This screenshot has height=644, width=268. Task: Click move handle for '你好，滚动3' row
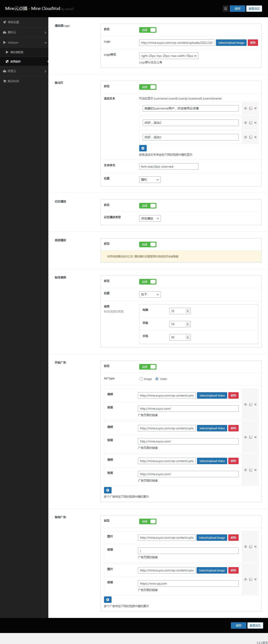[246, 137]
